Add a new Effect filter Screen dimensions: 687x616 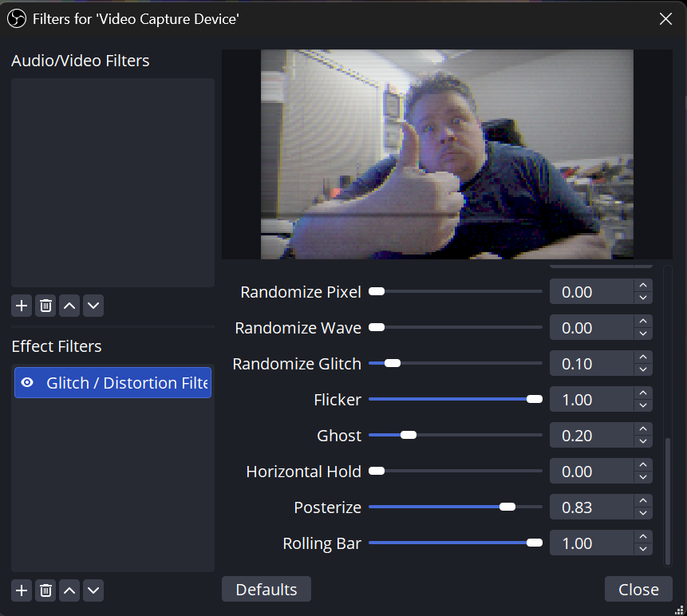[22, 590]
